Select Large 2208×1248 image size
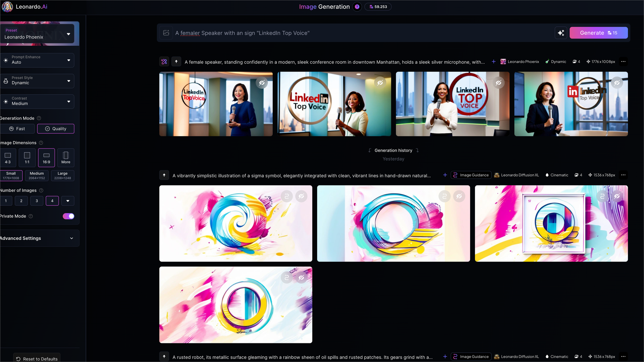Viewport: 644px width, 362px height. coord(62,176)
